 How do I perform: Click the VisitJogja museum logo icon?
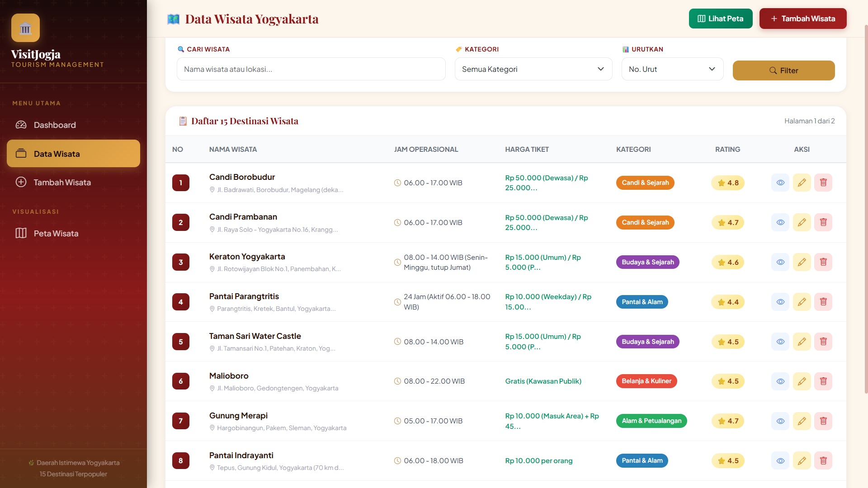click(25, 28)
